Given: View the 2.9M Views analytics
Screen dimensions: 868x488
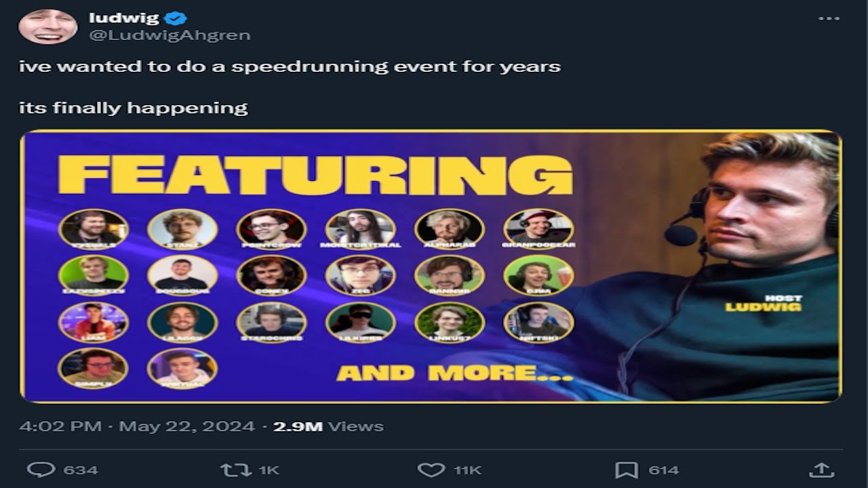Looking at the screenshot, I should (328, 426).
